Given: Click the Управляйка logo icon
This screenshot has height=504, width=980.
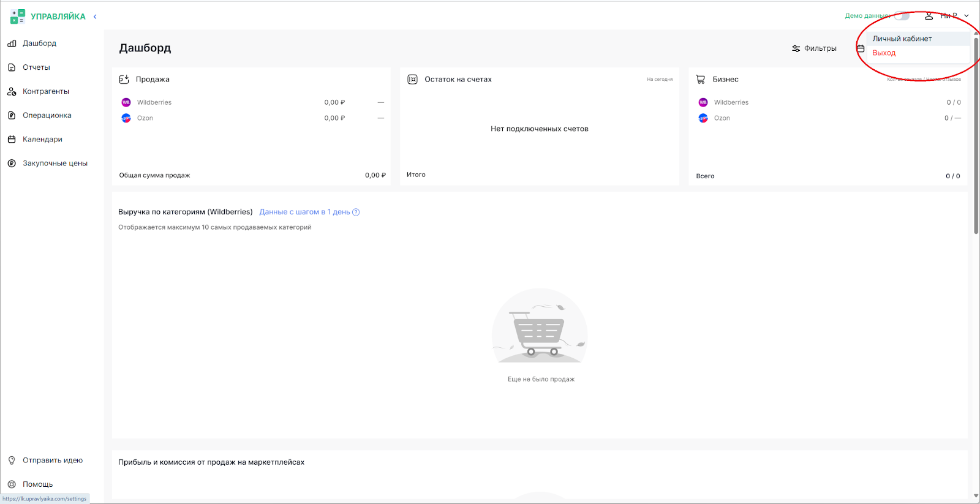Looking at the screenshot, I should point(17,17).
